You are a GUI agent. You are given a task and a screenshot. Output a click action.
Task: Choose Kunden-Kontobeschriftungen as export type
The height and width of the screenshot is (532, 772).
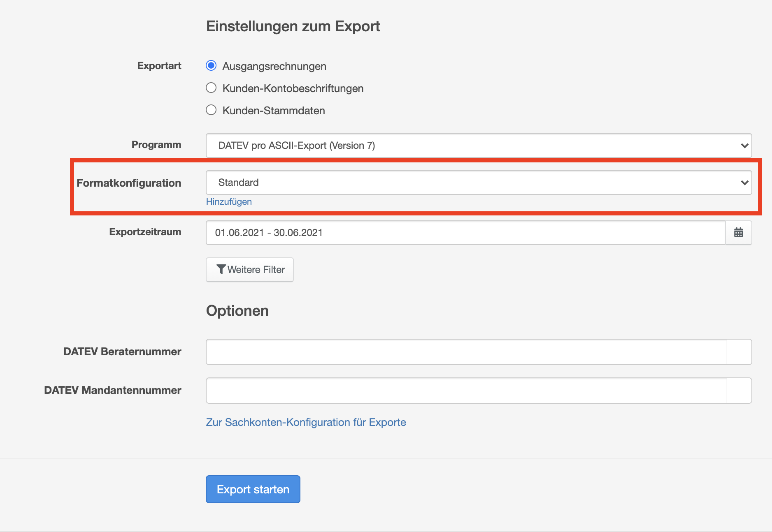pos(211,88)
